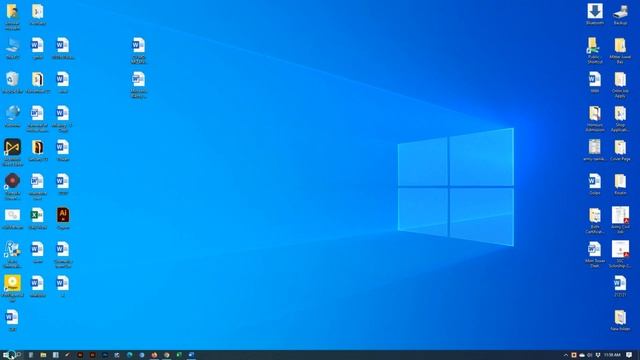Select the Online Job Apply folder
Viewport: 640px width, 360px height.
point(620,85)
